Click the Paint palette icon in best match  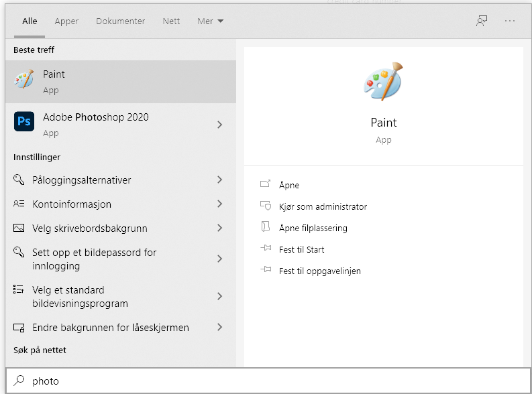coord(23,79)
